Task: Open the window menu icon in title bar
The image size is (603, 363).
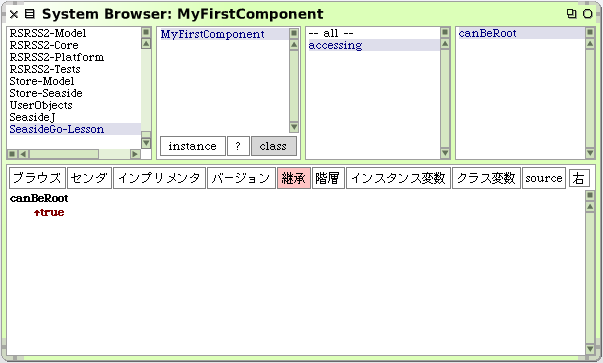Action: [29, 14]
